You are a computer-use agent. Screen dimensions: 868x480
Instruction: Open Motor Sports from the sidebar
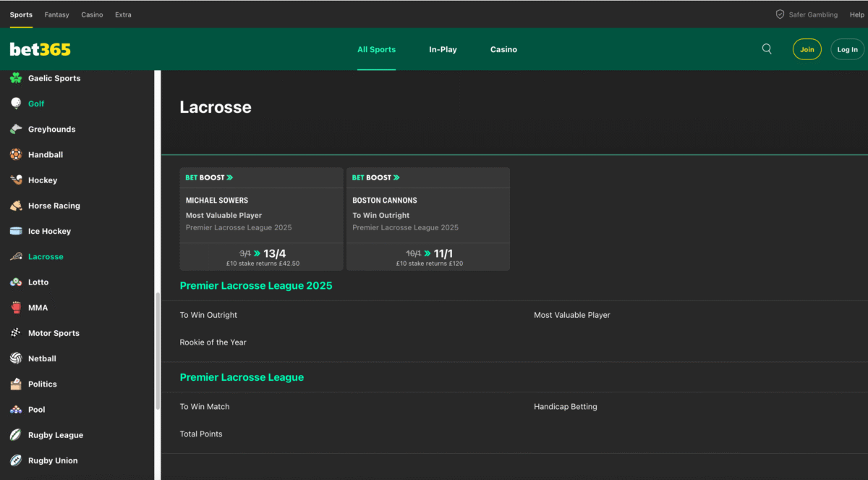point(54,333)
